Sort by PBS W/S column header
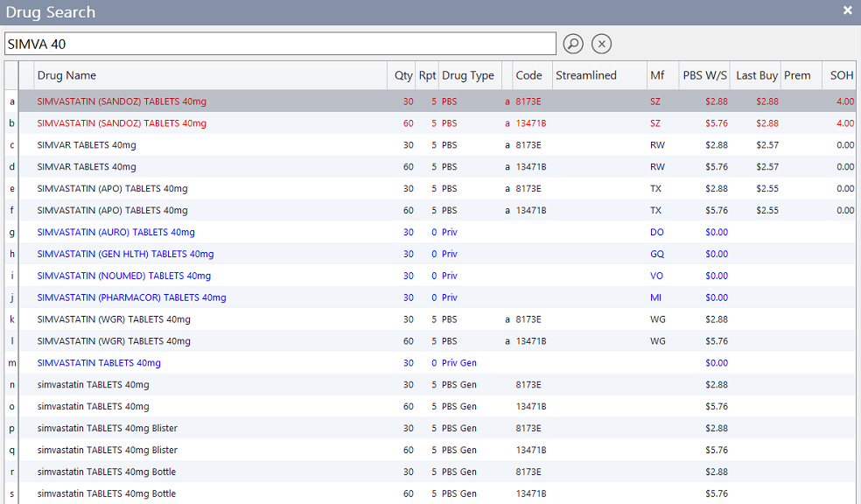The image size is (861, 504). 704,75
